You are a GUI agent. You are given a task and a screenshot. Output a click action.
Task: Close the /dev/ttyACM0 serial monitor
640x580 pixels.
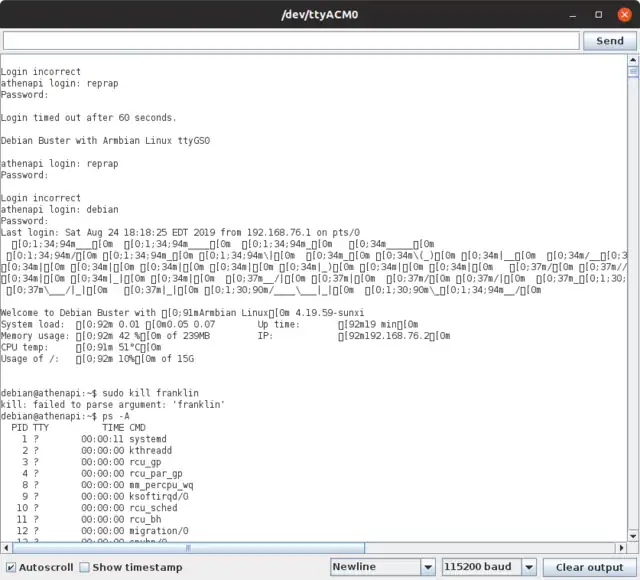[623, 15]
